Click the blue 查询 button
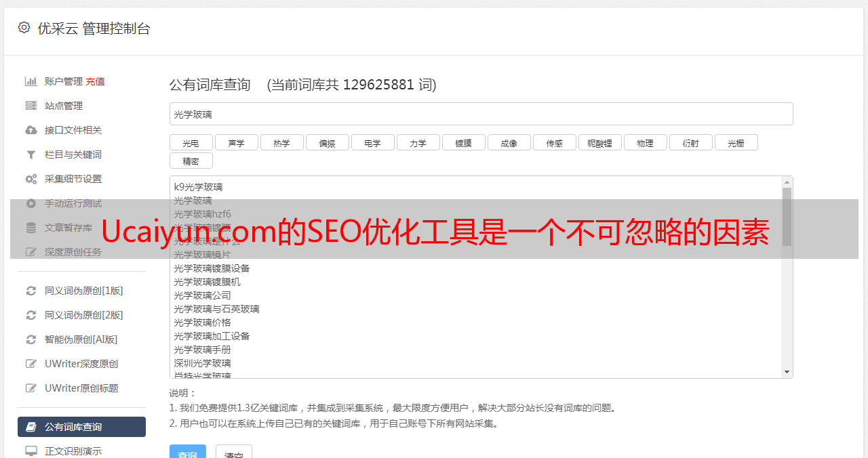The height and width of the screenshot is (458, 868). 187,451
